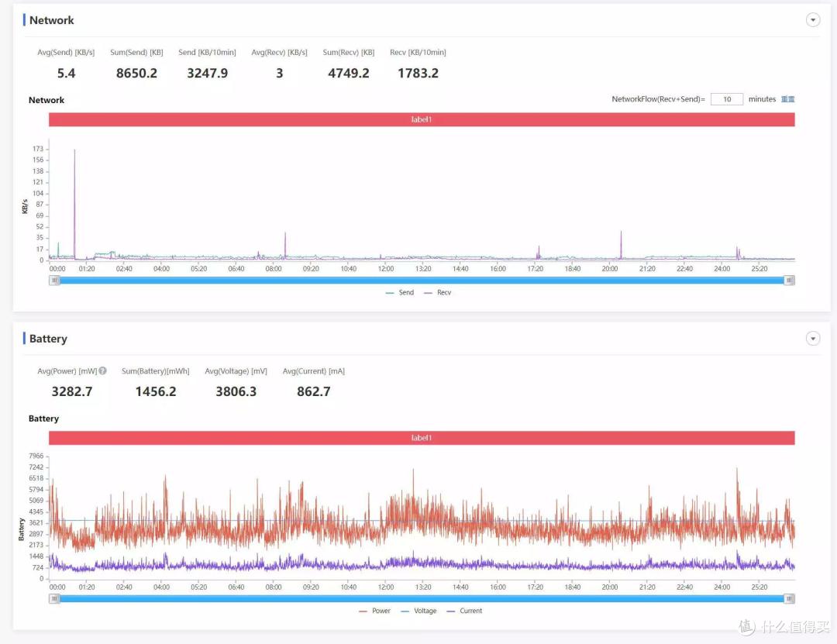Screen dimensions: 837x644
Task: Click the Avg(Send) value 5.4
Action: (66, 73)
